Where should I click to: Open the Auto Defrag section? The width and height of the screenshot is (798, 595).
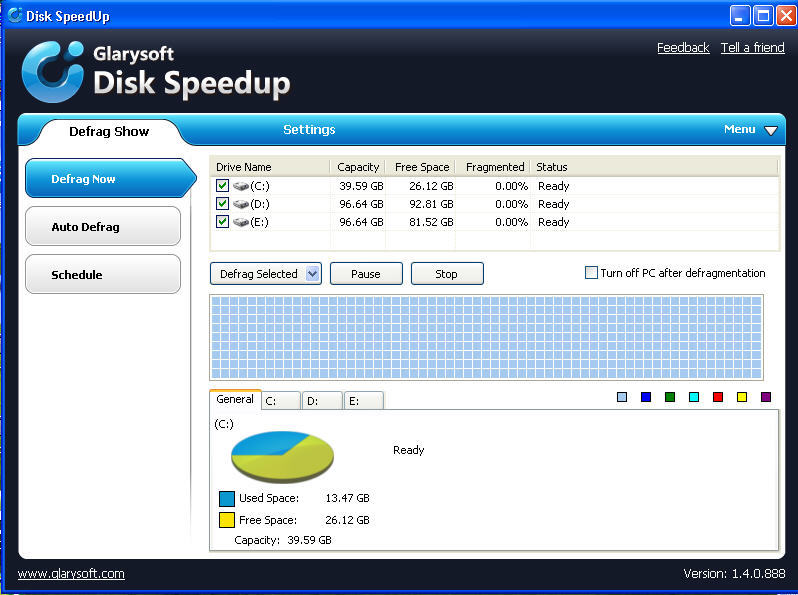[x=103, y=226]
